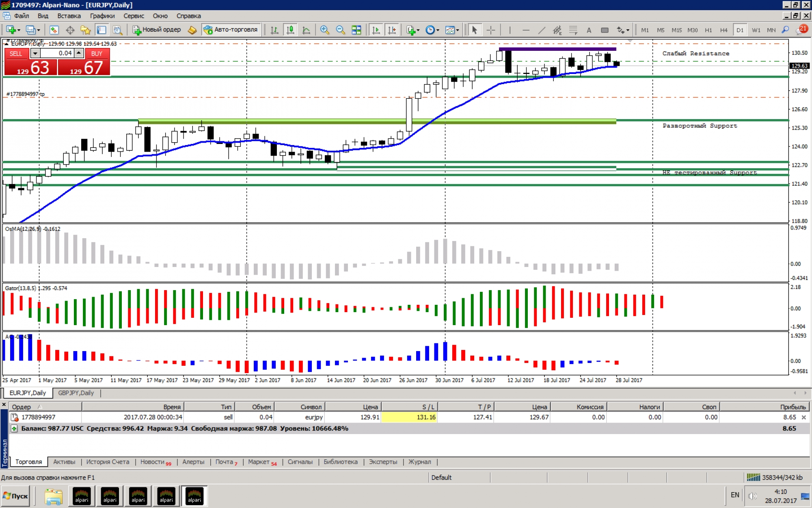812x508 pixels.
Task: Increase lot volume with up arrow
Action: click(x=79, y=53)
